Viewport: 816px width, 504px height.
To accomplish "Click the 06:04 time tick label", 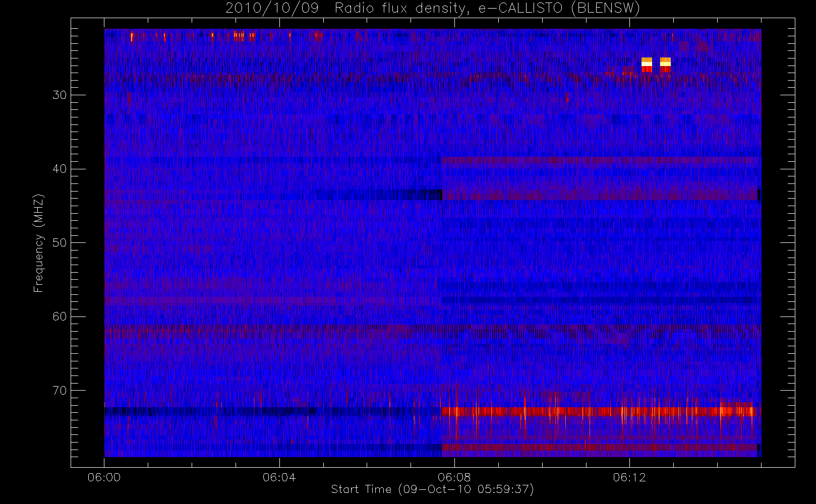I will [x=279, y=477].
